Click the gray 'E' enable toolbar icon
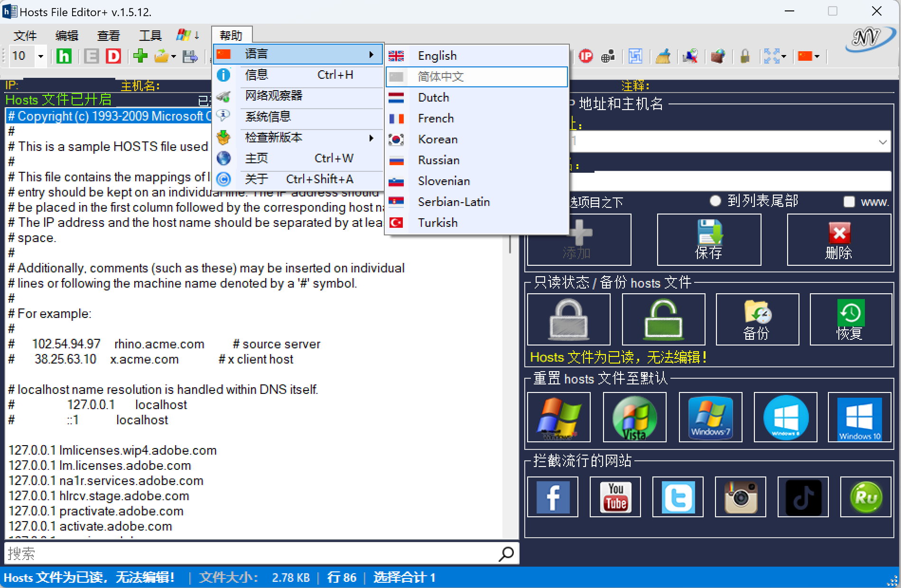The image size is (901, 588). [91, 56]
